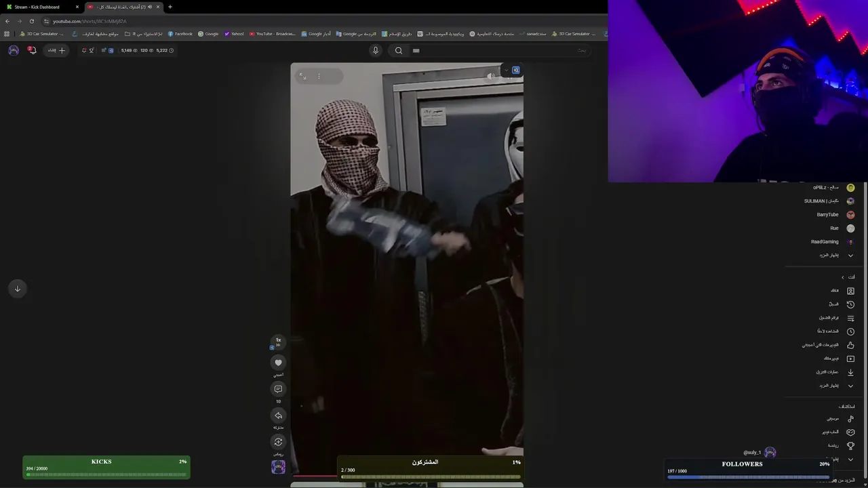Viewport: 868px width, 488px height.
Task: Open Your videos from the sidebar play icon
Action: 850,359
